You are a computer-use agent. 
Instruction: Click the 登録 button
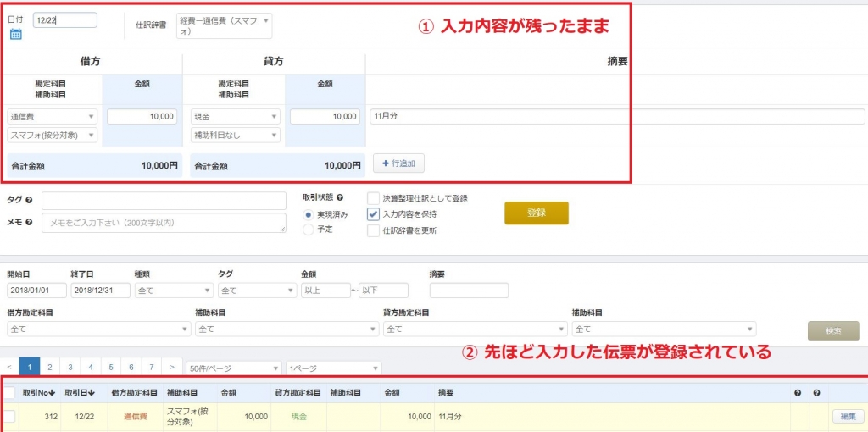tap(537, 213)
